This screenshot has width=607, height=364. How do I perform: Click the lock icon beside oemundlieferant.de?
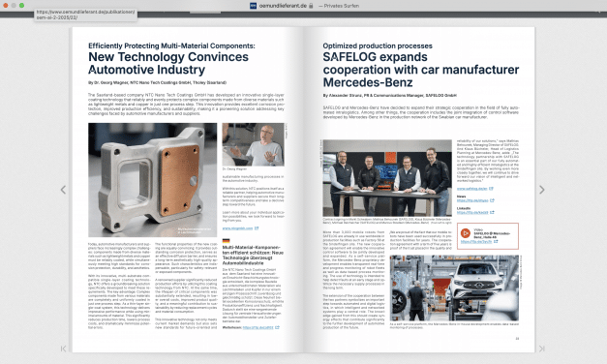(x=311, y=6)
